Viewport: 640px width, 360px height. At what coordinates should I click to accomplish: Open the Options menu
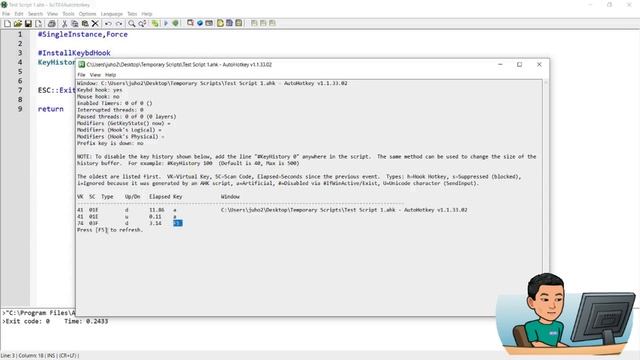pos(87,14)
